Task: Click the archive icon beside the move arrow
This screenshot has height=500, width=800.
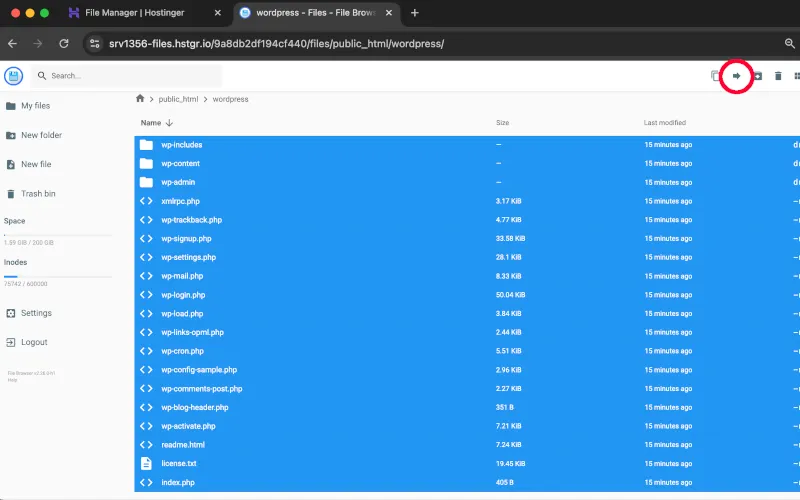Action: [758, 76]
